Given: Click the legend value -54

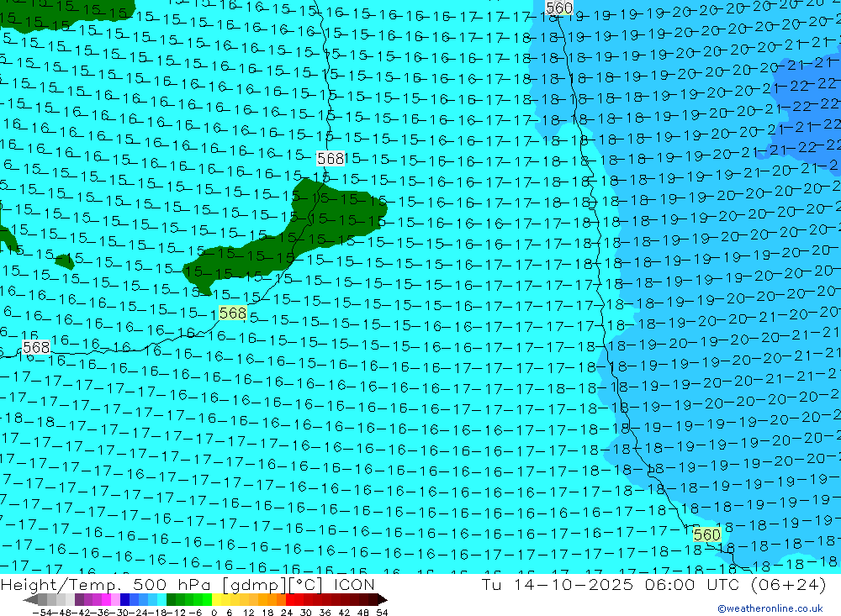Looking at the screenshot, I should click(42, 613).
